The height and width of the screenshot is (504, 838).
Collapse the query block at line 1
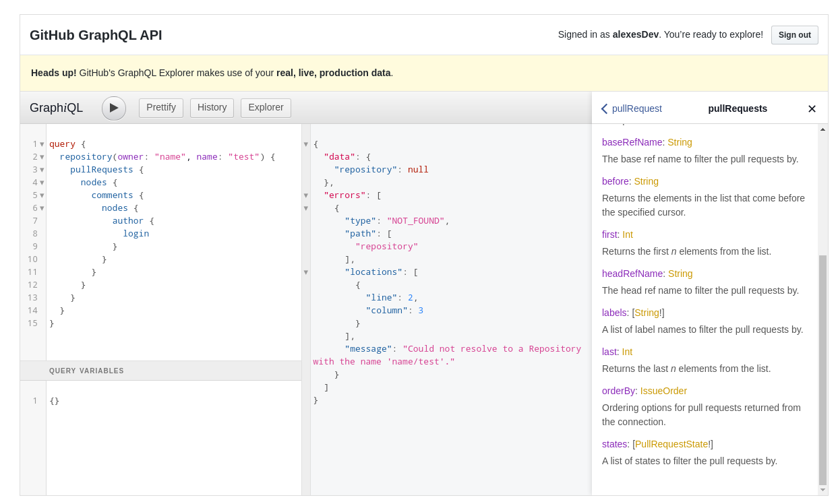[x=42, y=144]
